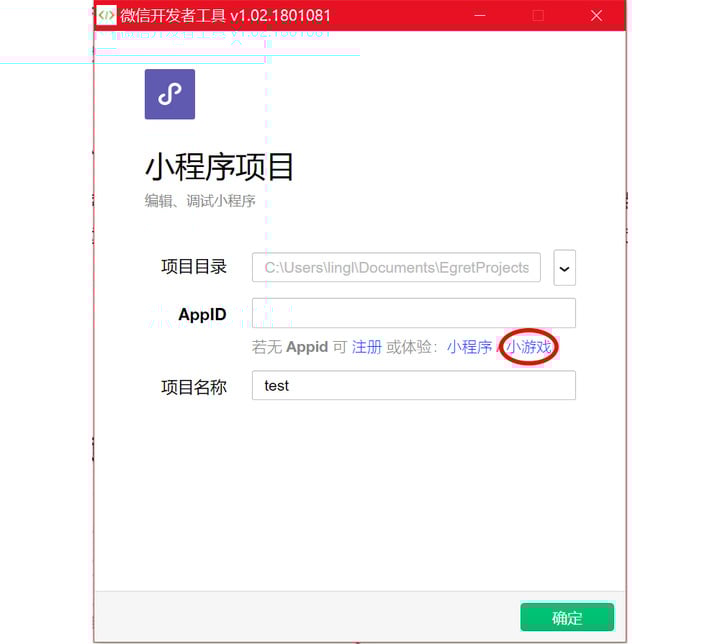720x644 pixels.
Task: Click the 项目目录 label
Action: pos(194,267)
